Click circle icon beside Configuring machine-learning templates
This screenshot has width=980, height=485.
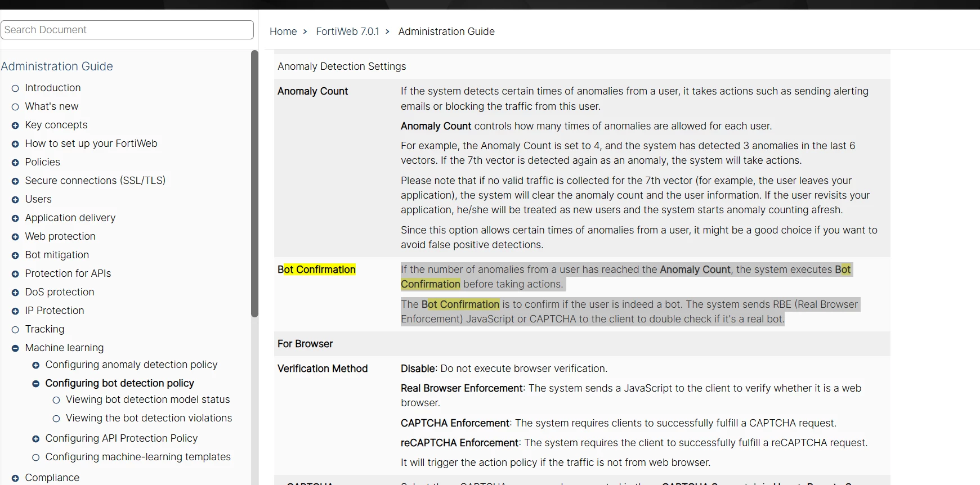35,457
